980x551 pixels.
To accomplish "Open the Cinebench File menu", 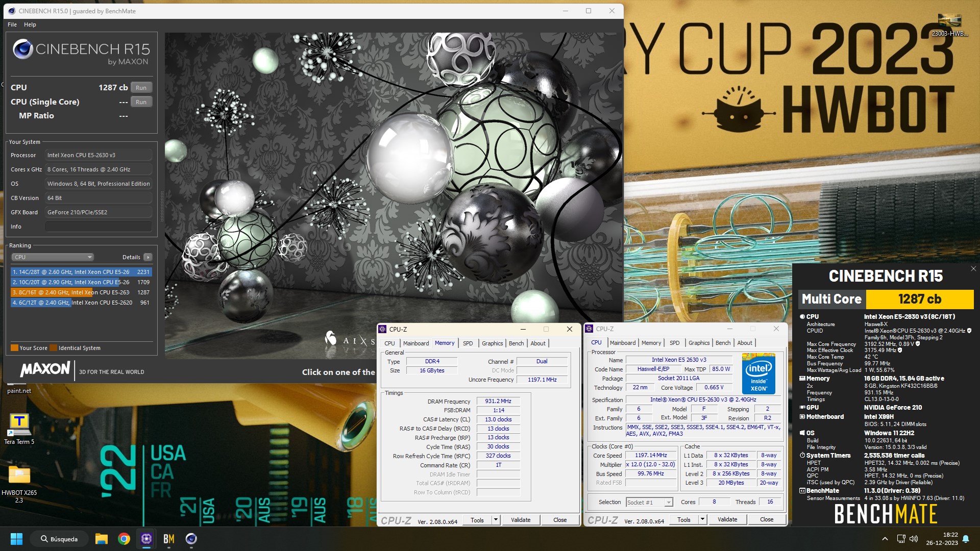I will click(12, 24).
